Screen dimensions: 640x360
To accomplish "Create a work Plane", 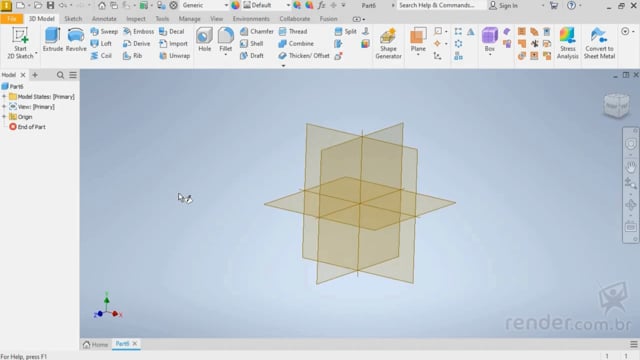I will click(418, 40).
